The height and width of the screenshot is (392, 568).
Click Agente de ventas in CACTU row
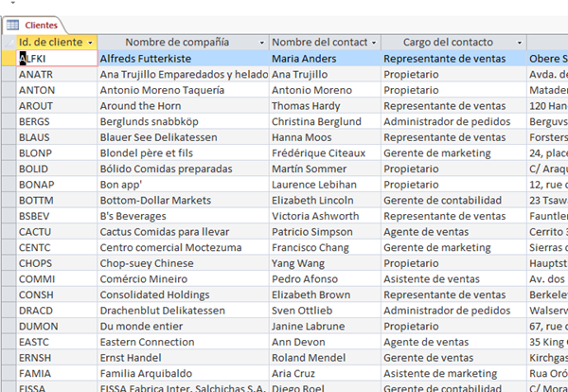453,232
